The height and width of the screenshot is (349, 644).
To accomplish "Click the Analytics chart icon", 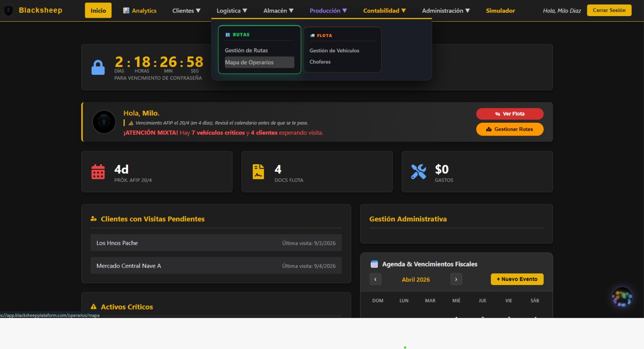I will pos(126,11).
